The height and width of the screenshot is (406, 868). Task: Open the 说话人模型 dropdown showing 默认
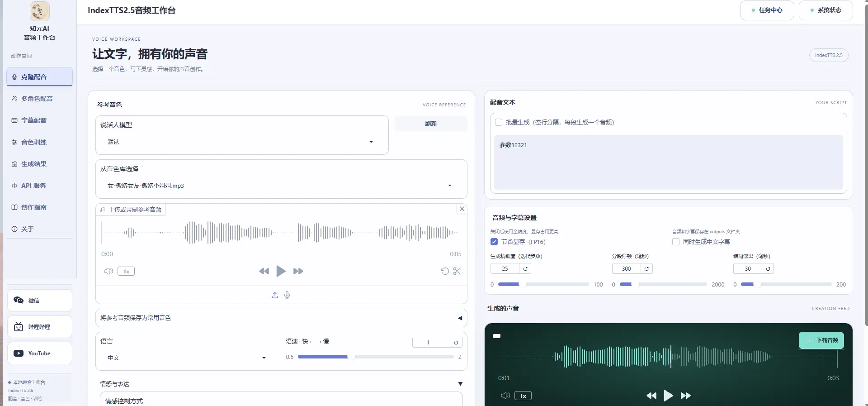click(x=241, y=142)
